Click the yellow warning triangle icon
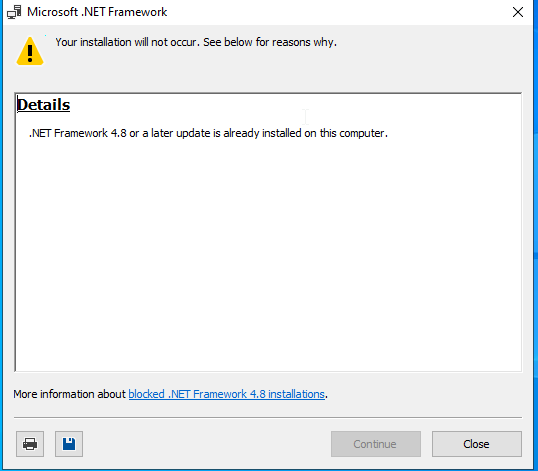 30,51
